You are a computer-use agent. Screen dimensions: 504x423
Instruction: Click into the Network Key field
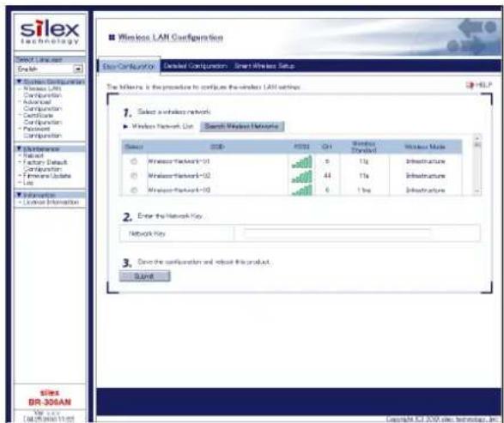[337, 233]
